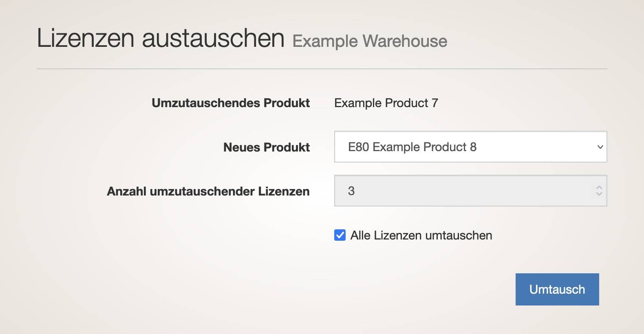644x334 pixels.
Task: Tick off the Alle Lizenzen umtauschen checkbox
Action: click(340, 235)
